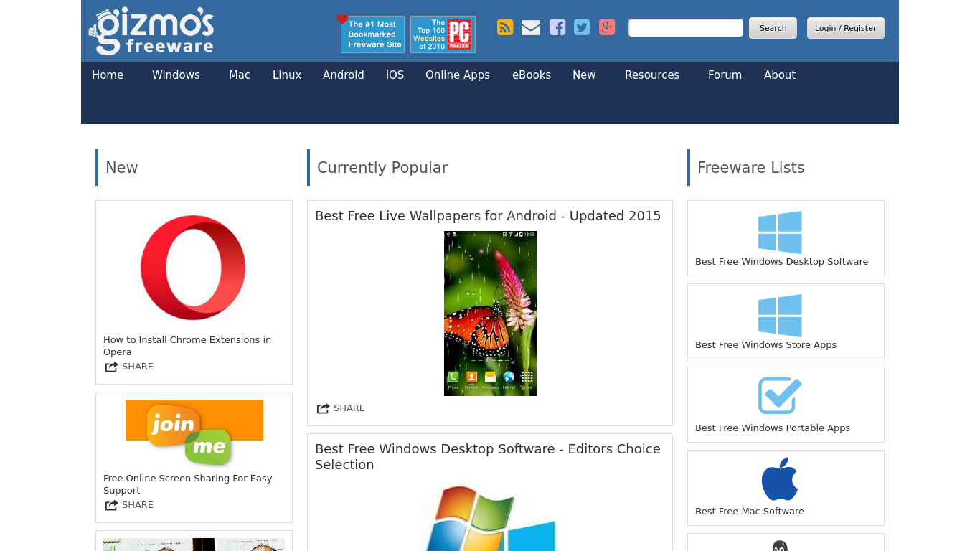Open the Best Free Mac Software link
980x551 pixels.
(750, 512)
